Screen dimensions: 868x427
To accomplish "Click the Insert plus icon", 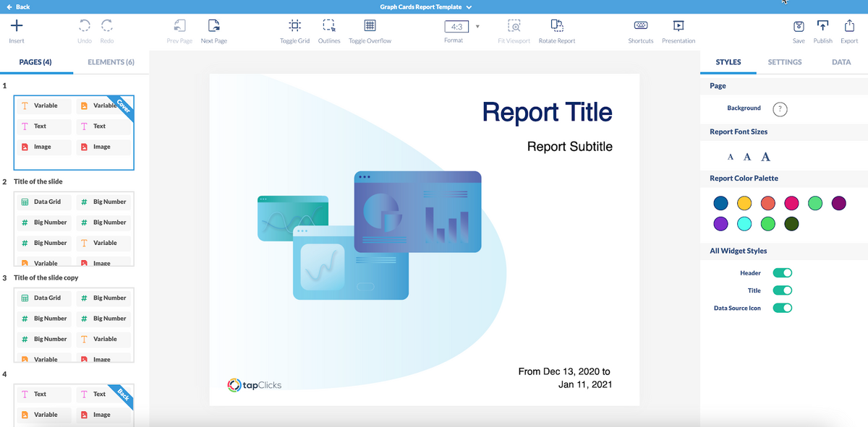I will pyautogui.click(x=17, y=26).
